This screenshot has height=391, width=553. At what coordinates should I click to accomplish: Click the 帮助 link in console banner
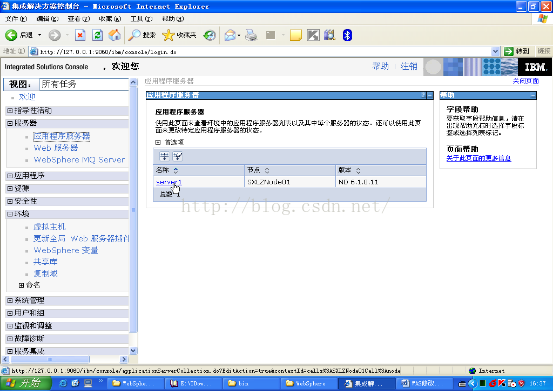coord(380,66)
